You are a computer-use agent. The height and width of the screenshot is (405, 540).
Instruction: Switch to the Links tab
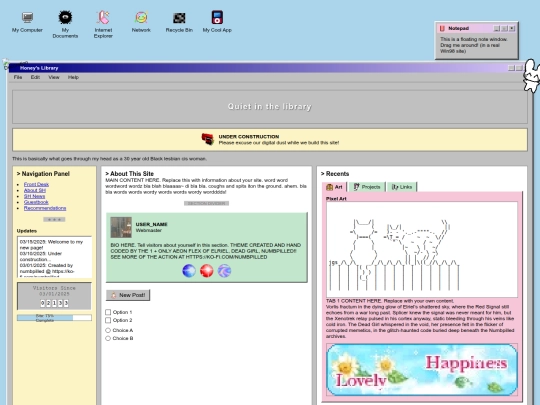click(x=402, y=187)
